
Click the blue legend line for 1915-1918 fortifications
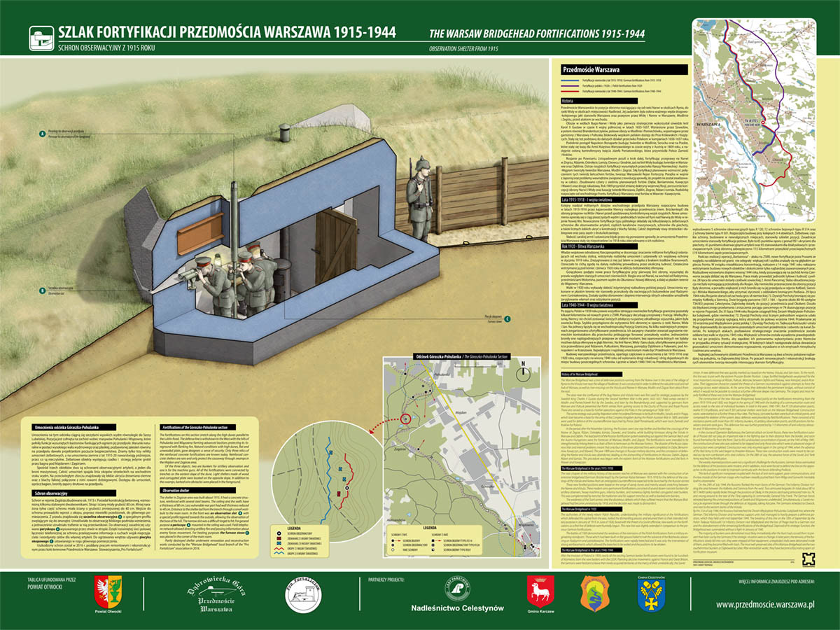pos(571,81)
